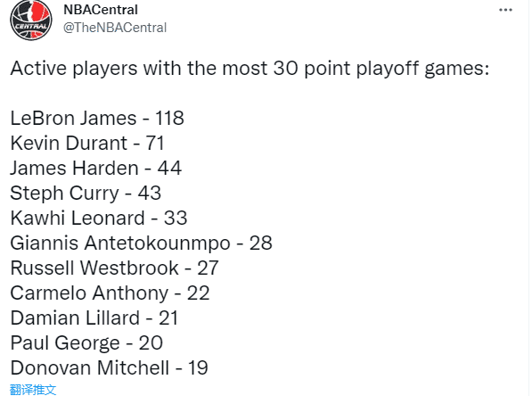The width and height of the screenshot is (532, 396).
Task: Click the Kawhi Leonard name text
Action: pos(78,218)
